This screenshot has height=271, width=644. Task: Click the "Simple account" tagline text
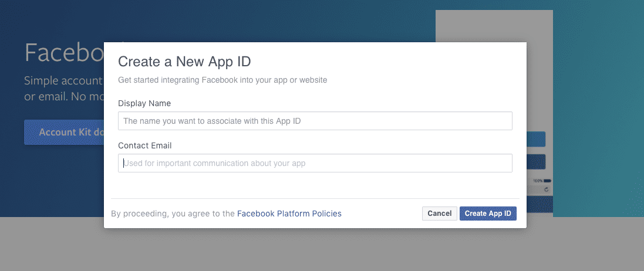pos(63,81)
